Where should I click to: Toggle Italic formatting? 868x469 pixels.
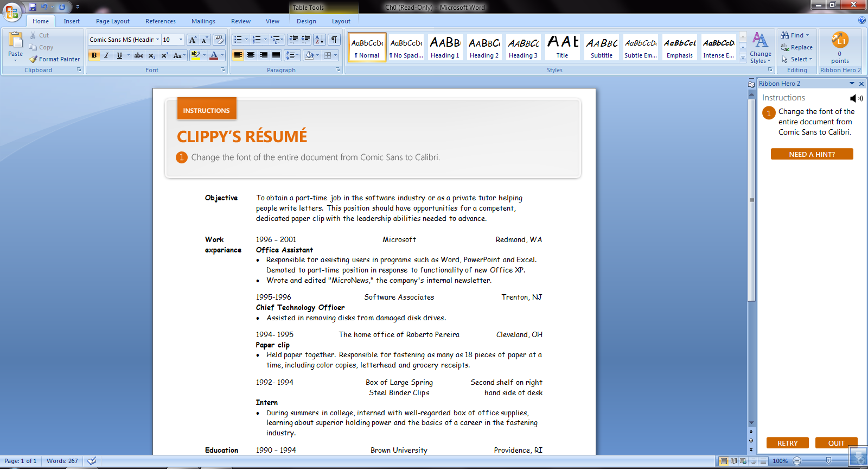coord(106,55)
